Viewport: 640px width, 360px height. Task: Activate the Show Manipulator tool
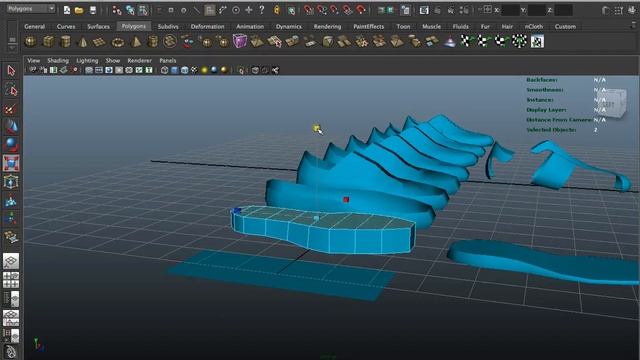click(x=11, y=218)
